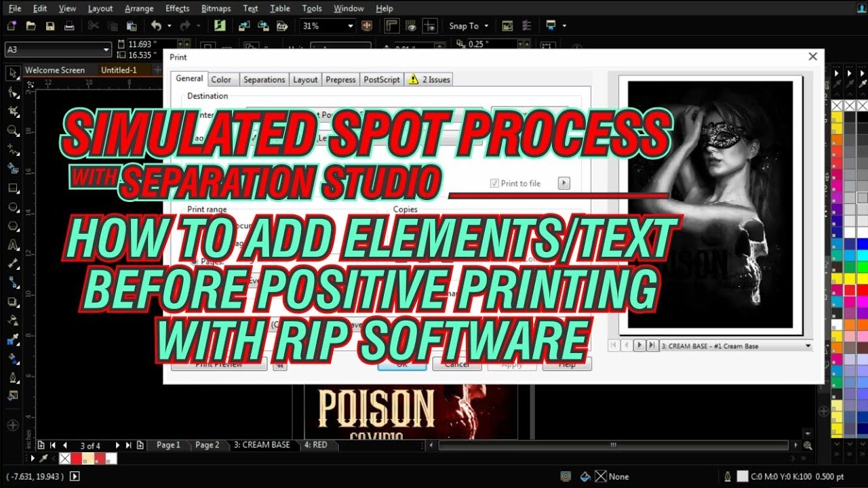Click the New document icon
This screenshot has width=868, height=488.
click(12, 26)
